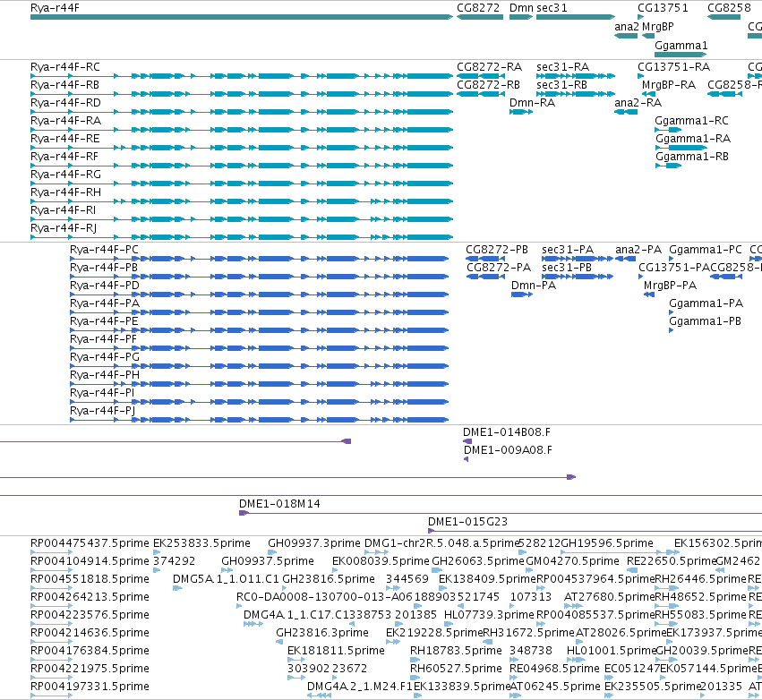Screen dimensions: 762x700
Task: Click the CG13751-RA transcript label
Action: [674, 67]
